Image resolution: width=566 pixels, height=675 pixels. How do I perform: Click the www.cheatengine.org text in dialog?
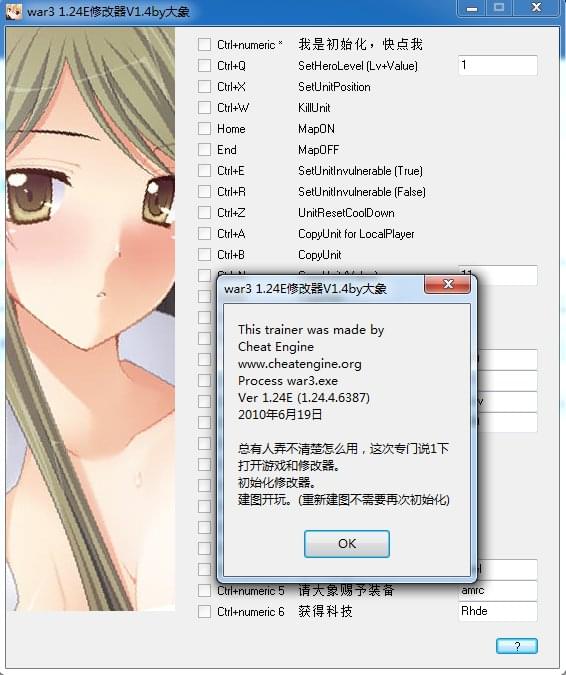pyautogui.click(x=300, y=364)
